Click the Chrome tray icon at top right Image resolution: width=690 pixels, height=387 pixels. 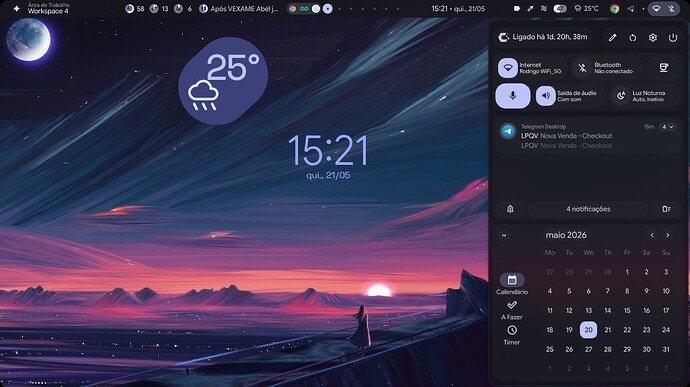coord(615,9)
